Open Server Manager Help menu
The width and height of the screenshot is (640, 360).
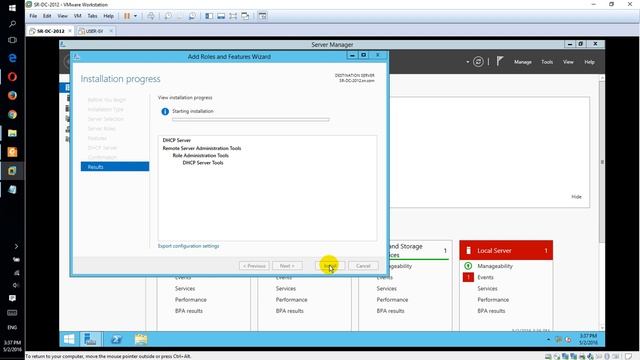pos(589,62)
